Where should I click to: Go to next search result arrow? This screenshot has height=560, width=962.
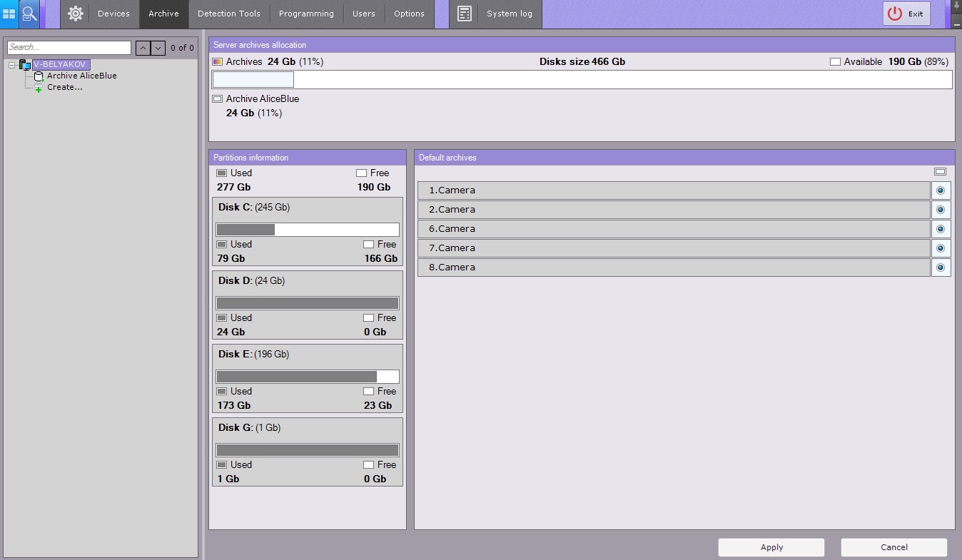pos(158,48)
